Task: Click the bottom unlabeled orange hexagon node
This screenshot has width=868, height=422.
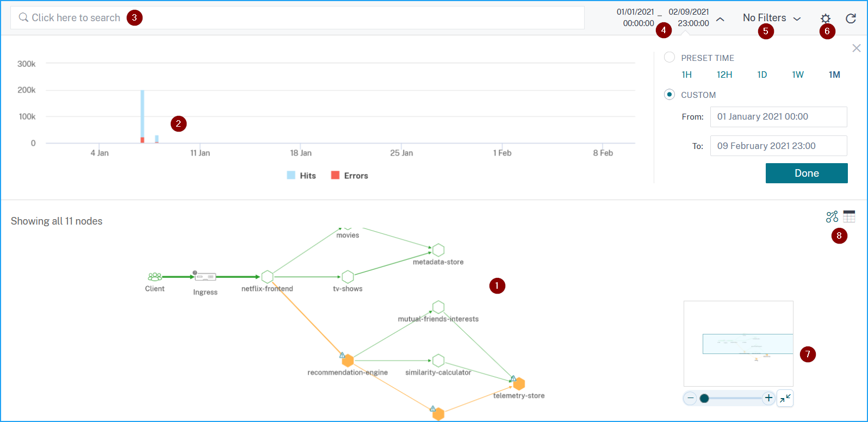Action: point(438,414)
